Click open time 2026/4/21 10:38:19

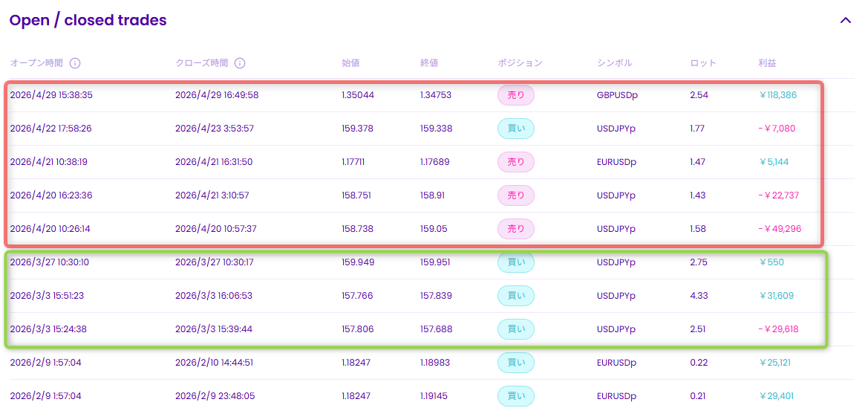49,162
